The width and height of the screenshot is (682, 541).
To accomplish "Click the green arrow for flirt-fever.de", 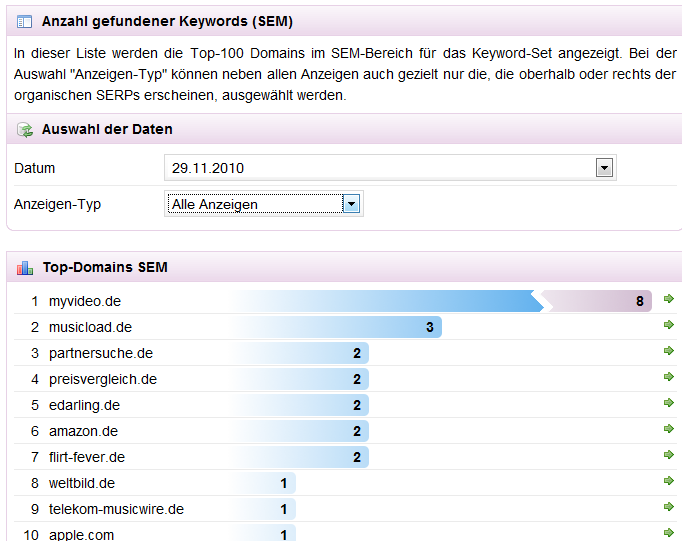I will coord(669,455).
